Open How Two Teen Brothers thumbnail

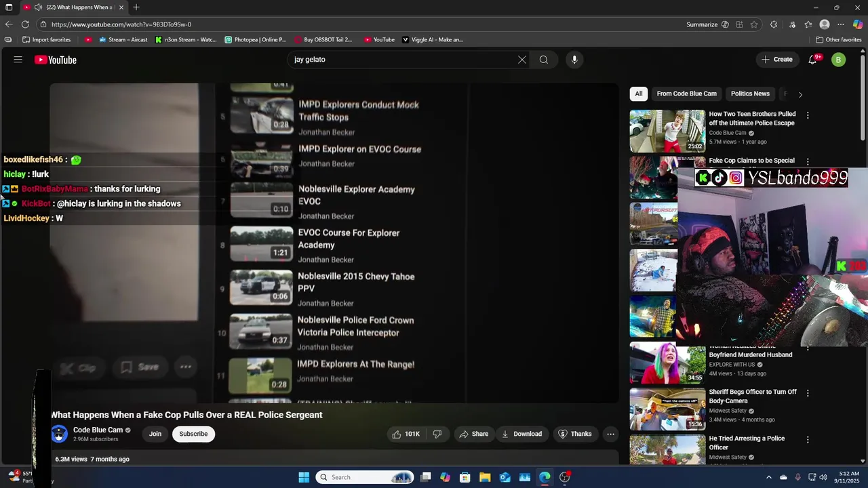point(667,131)
